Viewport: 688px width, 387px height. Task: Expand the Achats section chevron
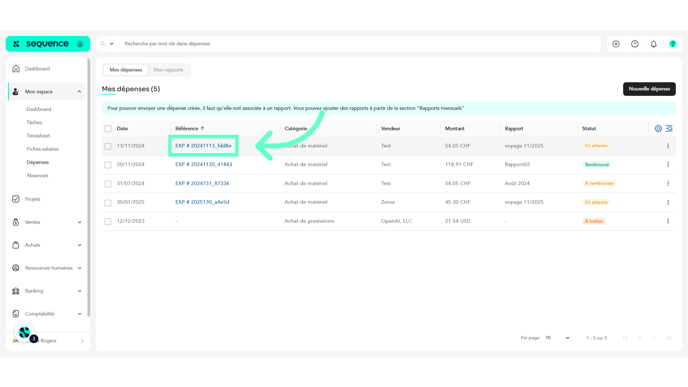coord(79,245)
